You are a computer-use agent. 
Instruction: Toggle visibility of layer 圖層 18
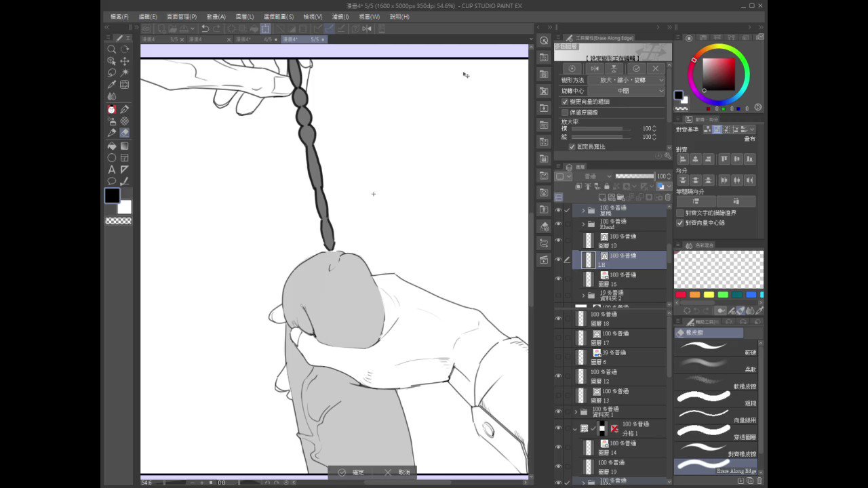(559, 319)
